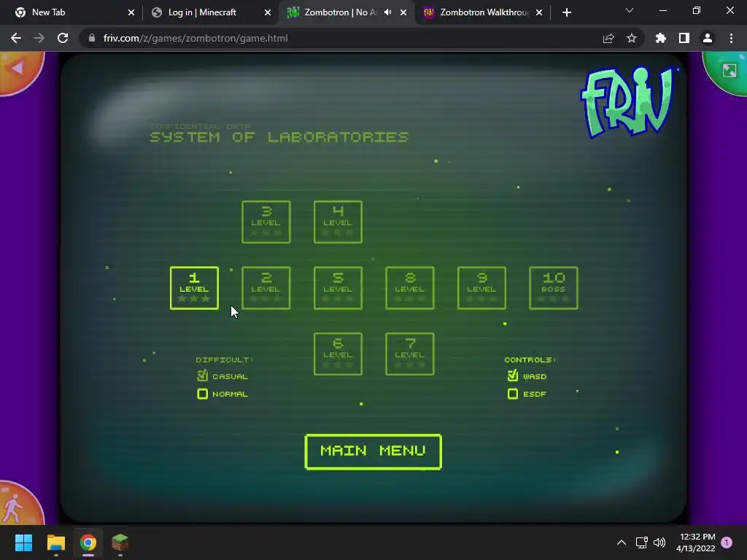This screenshot has width=747, height=560.
Task: Go back in browser history
Action: tap(16, 38)
